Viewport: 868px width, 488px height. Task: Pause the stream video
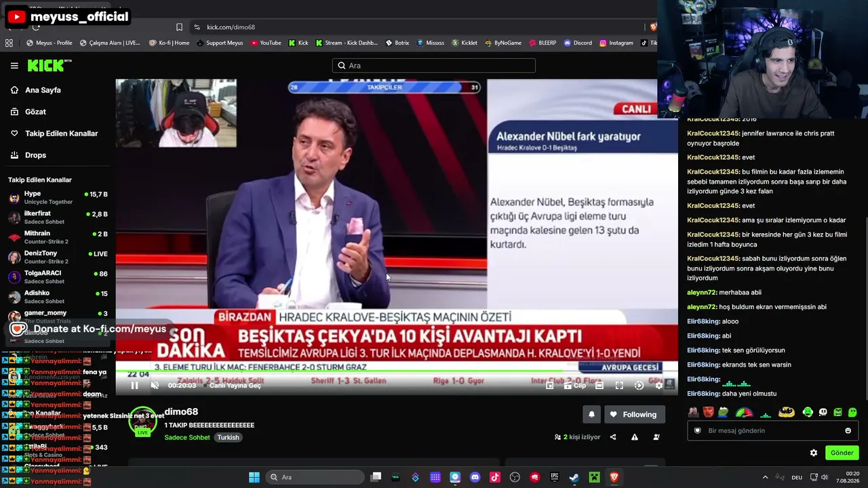134,386
